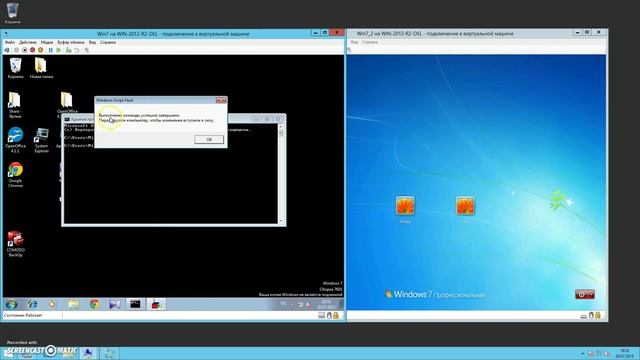Screen dimensions: 640x360
Task: Click the red Shut Down toolbar button
Action: coord(33,50)
